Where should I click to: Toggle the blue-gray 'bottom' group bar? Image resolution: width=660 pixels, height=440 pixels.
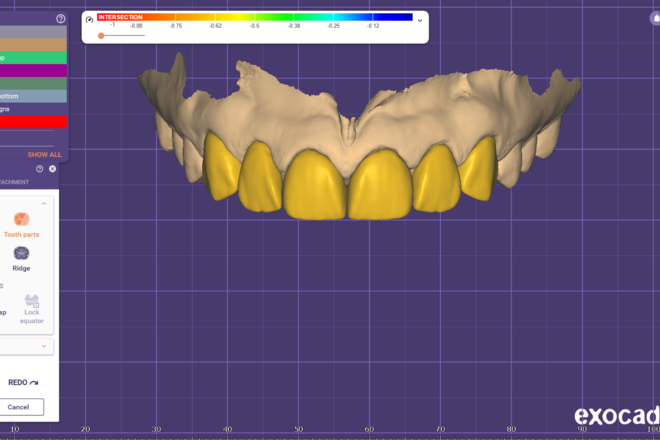click(33, 96)
